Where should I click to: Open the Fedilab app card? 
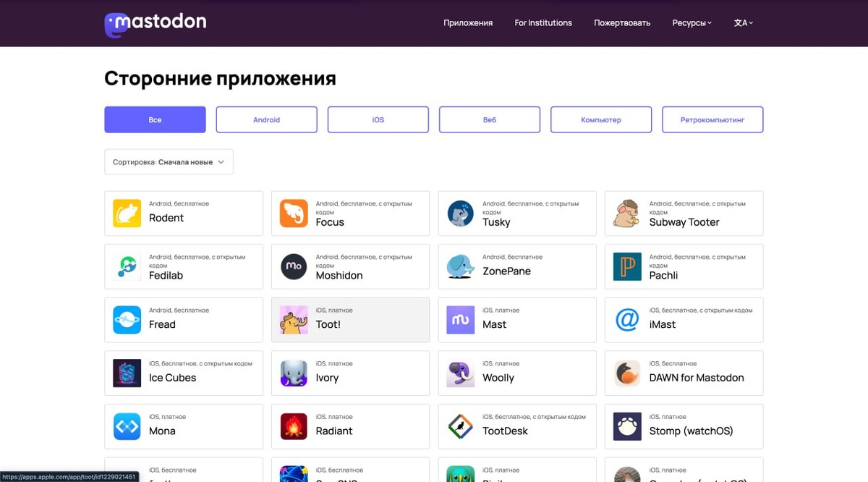(184, 267)
